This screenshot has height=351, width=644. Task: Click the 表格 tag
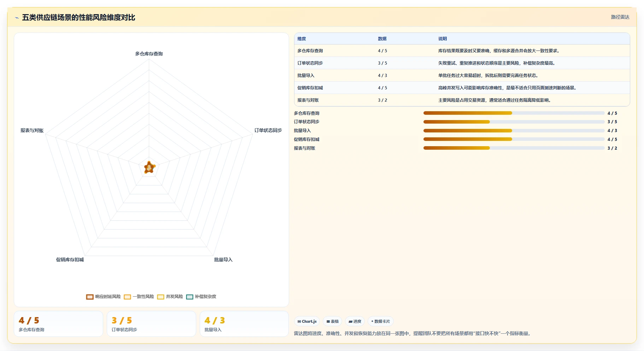332,321
